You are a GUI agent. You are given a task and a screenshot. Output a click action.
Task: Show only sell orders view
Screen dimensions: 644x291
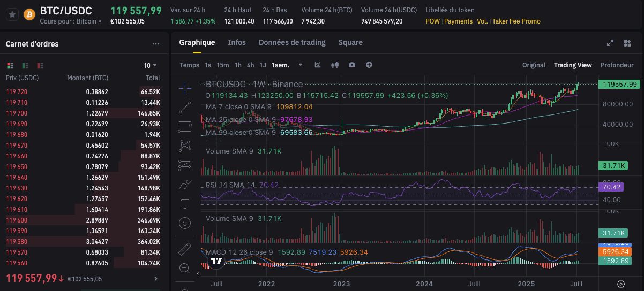40,65
